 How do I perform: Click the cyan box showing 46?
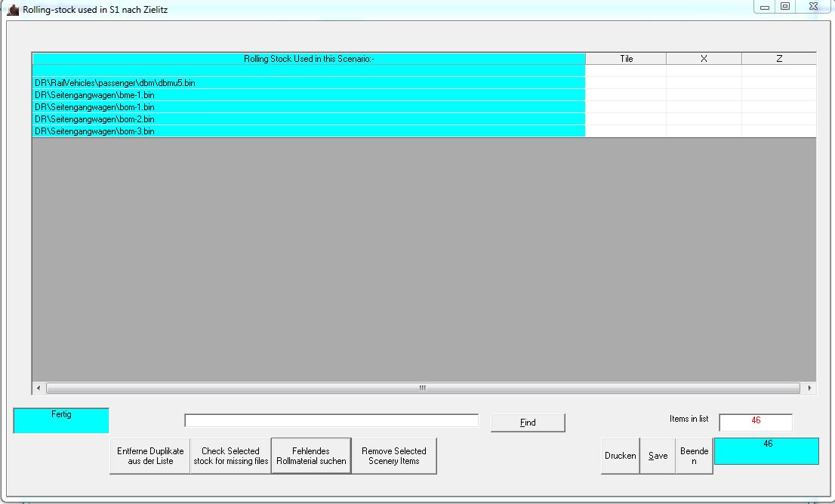click(766, 451)
